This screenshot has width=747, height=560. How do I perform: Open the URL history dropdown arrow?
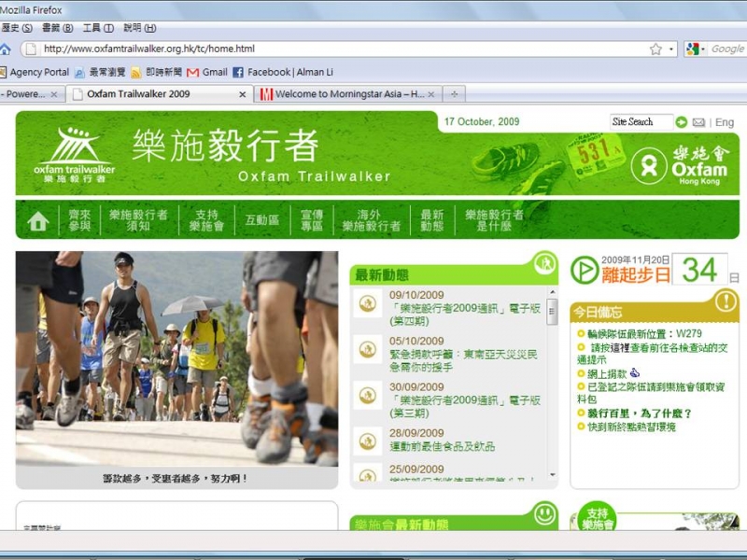[x=670, y=49]
